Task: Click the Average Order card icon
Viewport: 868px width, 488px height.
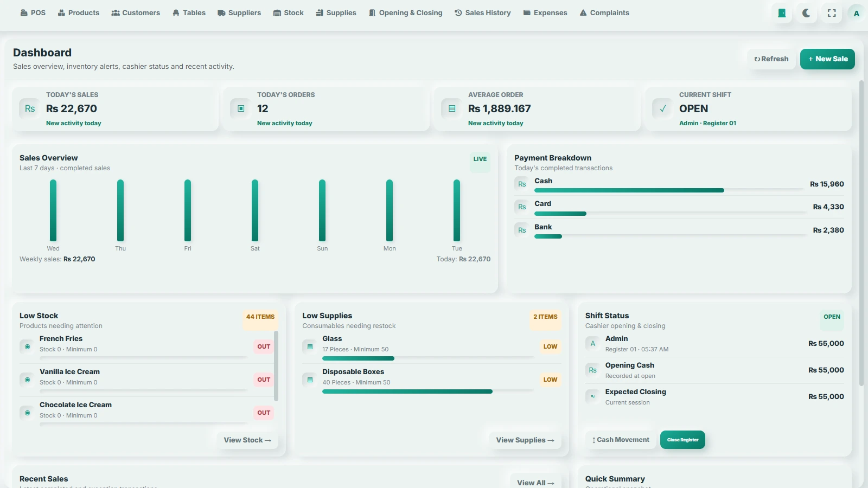Action: coord(452,108)
